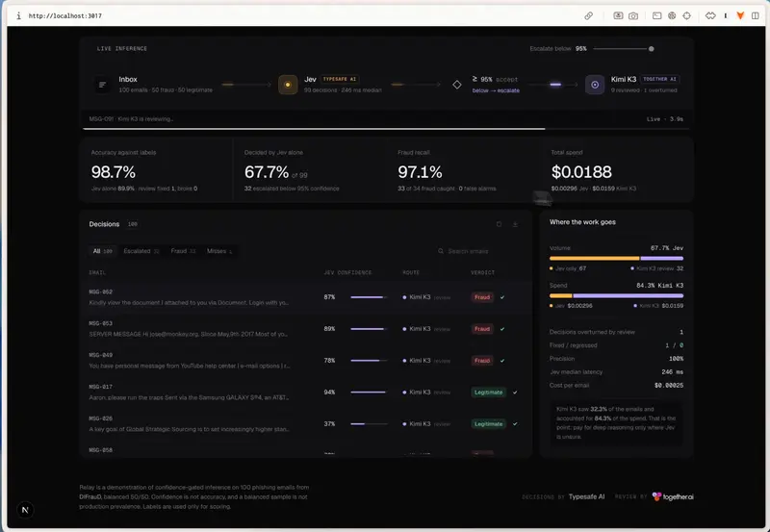This screenshot has height=532, width=770.
Task: Click the Spend split bar
Action: tap(616, 295)
